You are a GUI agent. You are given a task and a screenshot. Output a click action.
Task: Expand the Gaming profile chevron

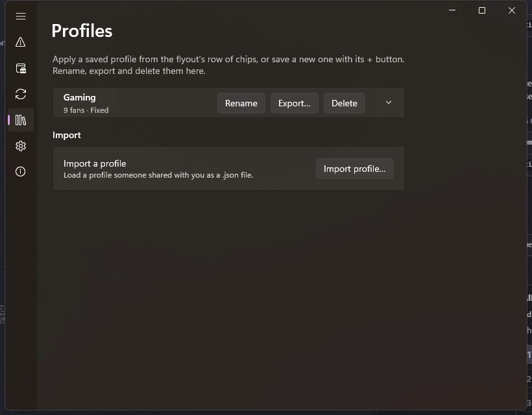click(x=389, y=102)
